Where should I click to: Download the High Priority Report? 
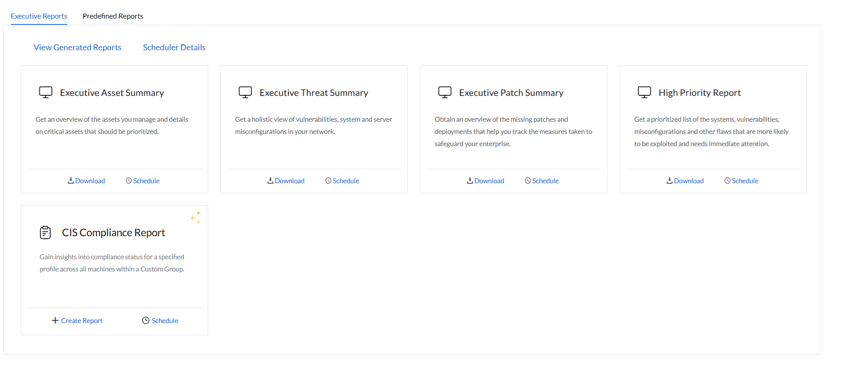pos(685,181)
